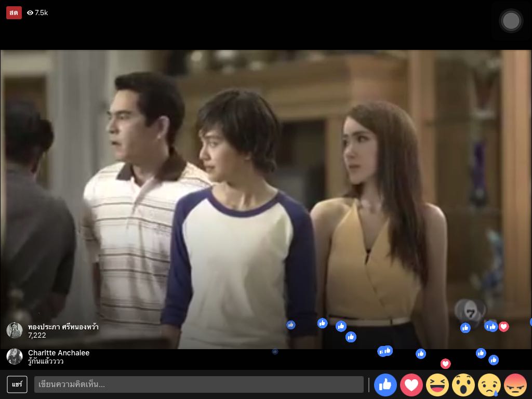Click the 7.5k viewer count
Image resolution: width=532 pixels, height=399 pixels.
42,13
